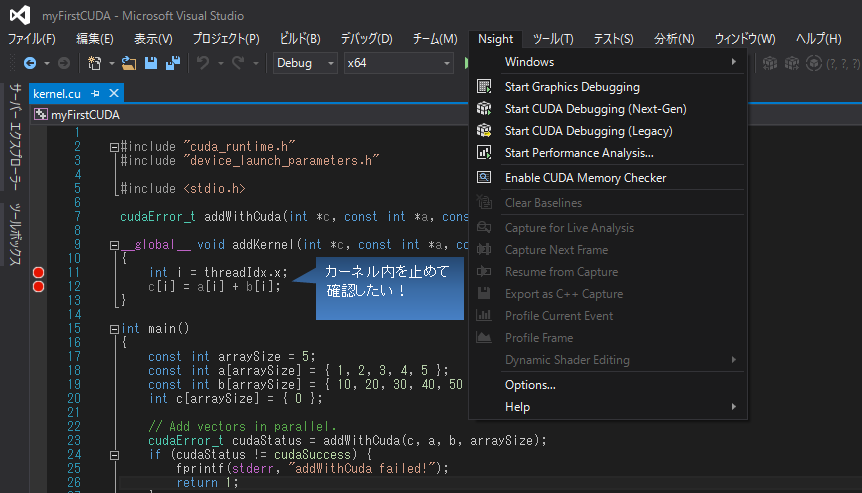
Task: Collapse the #include block at line 2
Action: point(114,147)
